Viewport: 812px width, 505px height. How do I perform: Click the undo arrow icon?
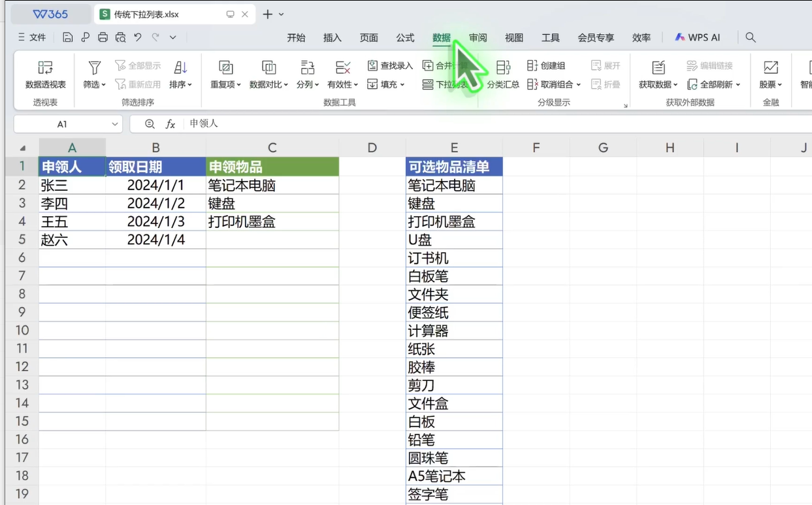point(138,37)
